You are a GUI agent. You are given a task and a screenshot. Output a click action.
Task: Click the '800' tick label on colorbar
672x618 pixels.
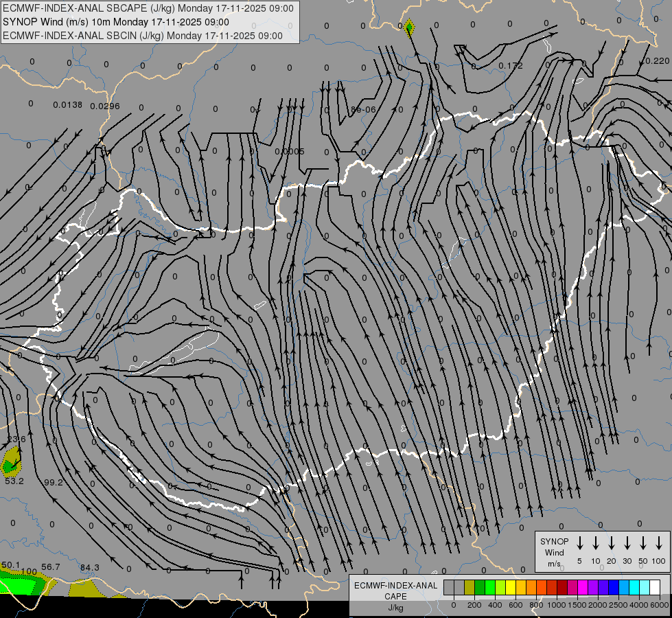(x=536, y=605)
